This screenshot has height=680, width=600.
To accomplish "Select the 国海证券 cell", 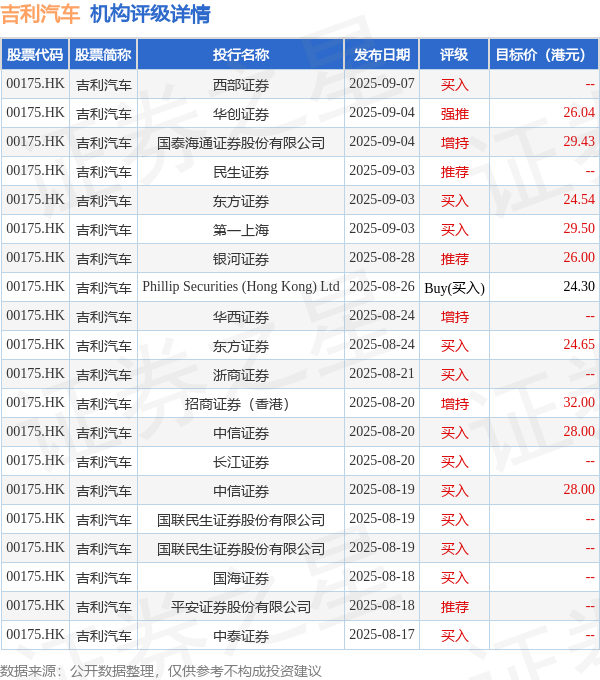I will coord(241,578).
